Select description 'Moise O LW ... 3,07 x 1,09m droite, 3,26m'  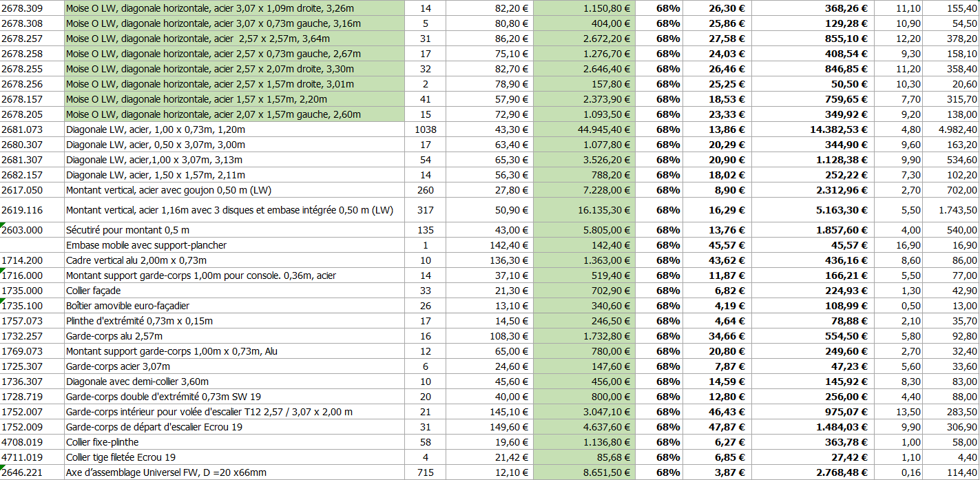tap(234, 8)
